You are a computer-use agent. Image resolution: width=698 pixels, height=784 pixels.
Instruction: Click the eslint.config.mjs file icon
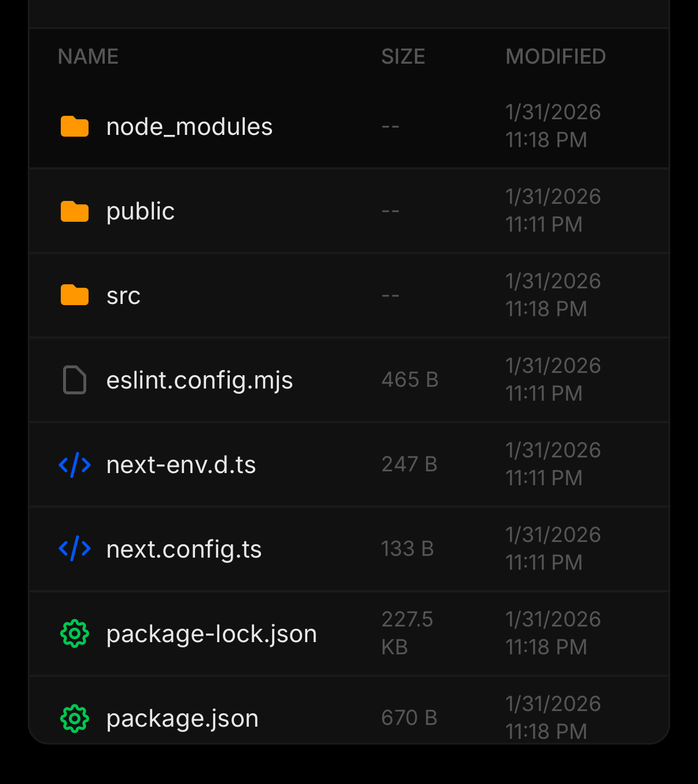75,380
